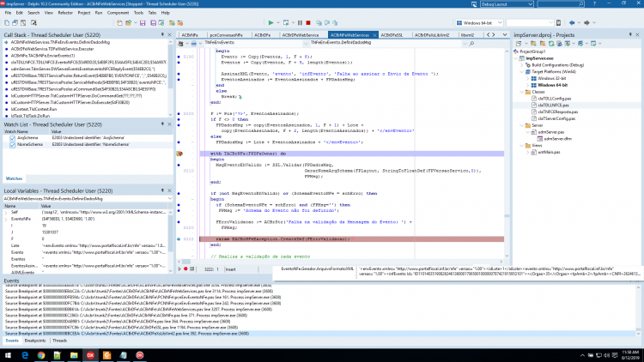Screen dimensions: 644x362
Task: Click the search magnifier above code editor
Action: click(471, 43)
